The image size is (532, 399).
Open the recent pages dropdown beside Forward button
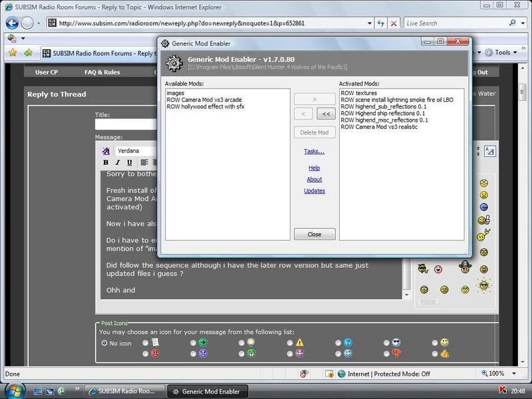pyautogui.click(x=39, y=23)
